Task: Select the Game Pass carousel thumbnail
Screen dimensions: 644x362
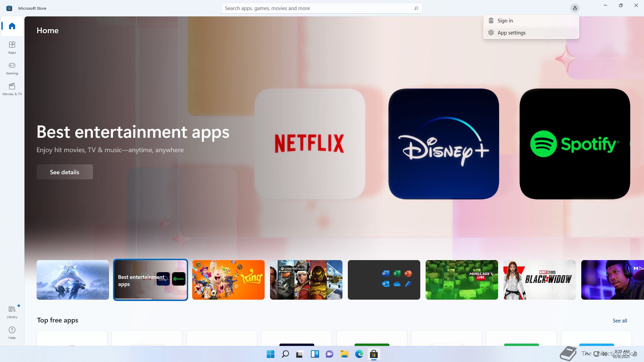Action: [x=306, y=280]
